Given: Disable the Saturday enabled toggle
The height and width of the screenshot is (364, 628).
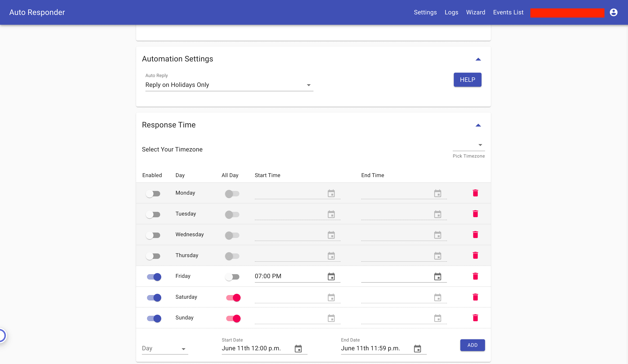Looking at the screenshot, I should point(154,297).
